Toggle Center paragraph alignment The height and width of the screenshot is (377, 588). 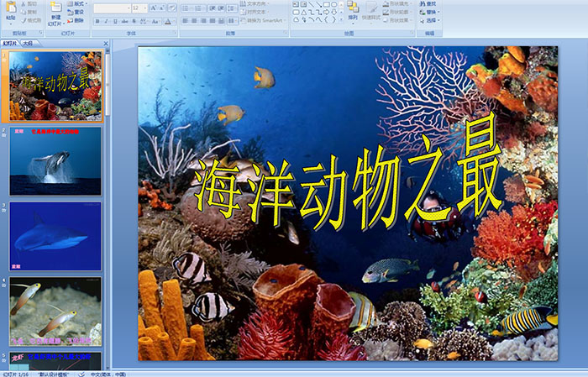tap(194, 21)
